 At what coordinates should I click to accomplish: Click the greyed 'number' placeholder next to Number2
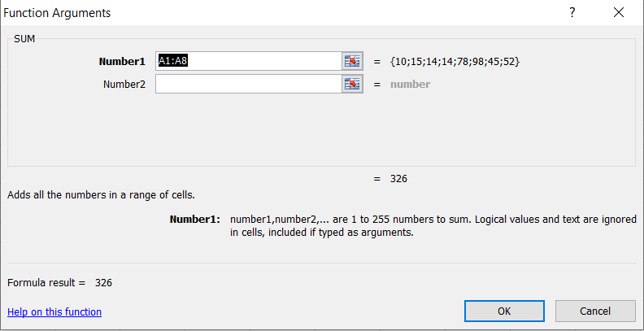point(410,84)
